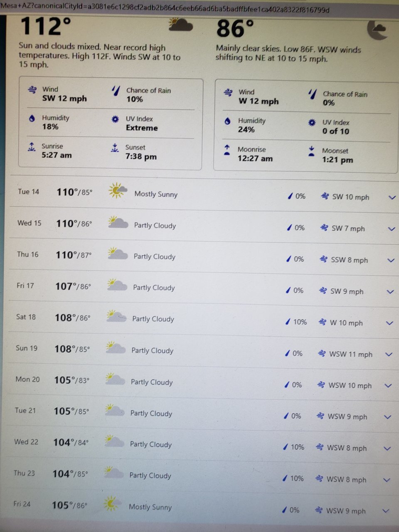Click the Fri 24 mostly sunny icon
The image size is (399, 532).
click(x=112, y=503)
